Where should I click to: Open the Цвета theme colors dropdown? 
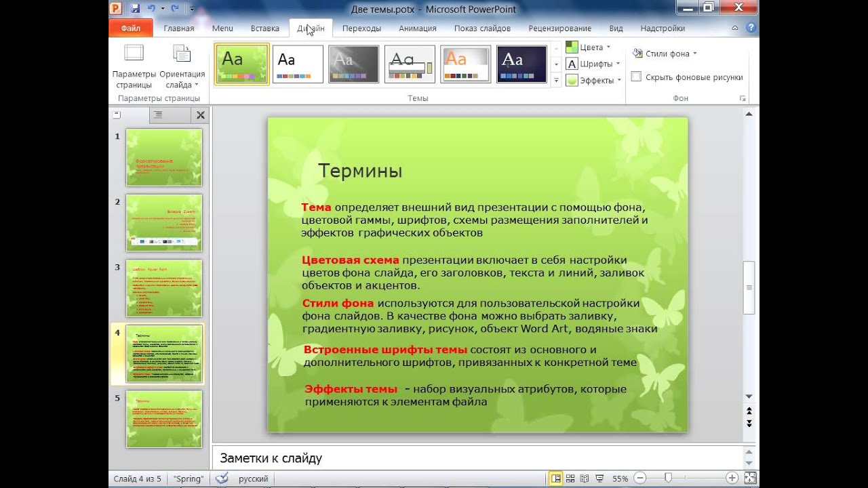pyautogui.click(x=587, y=47)
